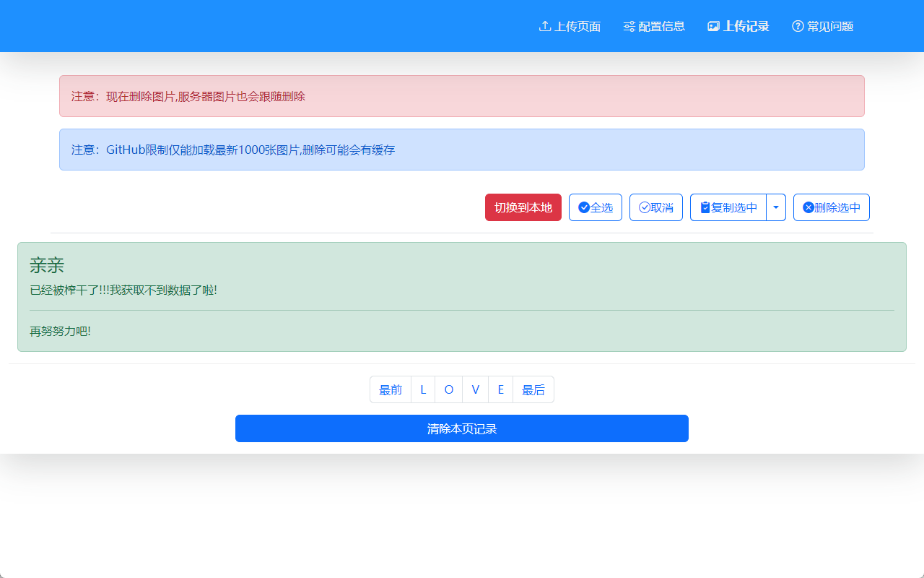Screen dimensions: 924x578
Task: Select pagination item V
Action: click(x=475, y=389)
